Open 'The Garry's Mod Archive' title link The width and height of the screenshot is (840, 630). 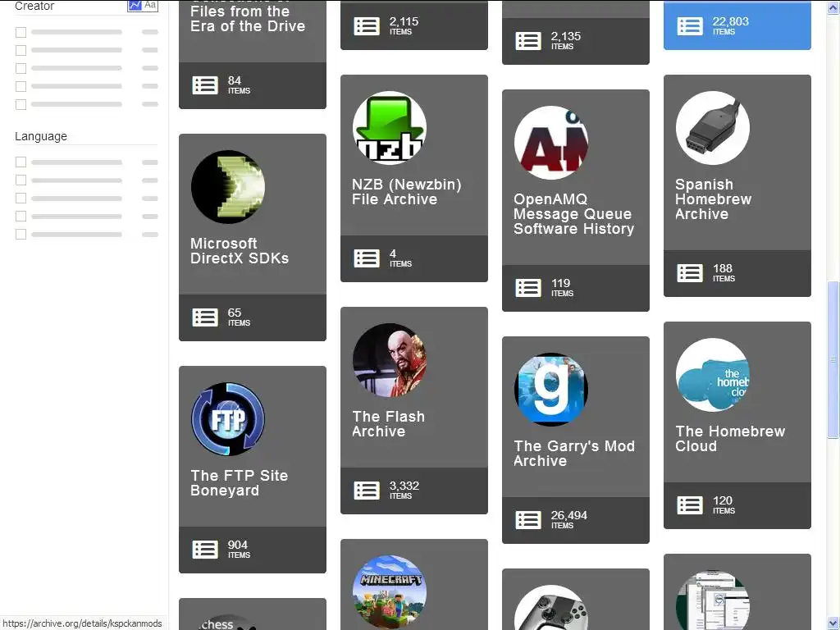(573, 453)
